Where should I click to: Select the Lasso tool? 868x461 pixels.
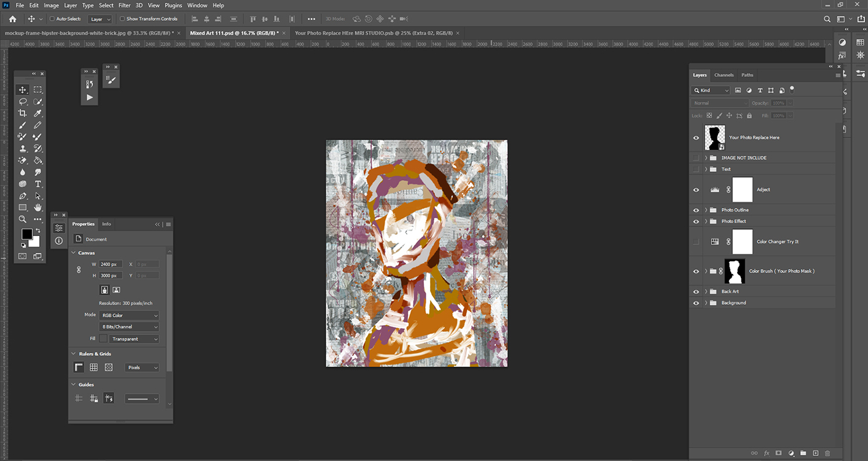[x=23, y=101]
